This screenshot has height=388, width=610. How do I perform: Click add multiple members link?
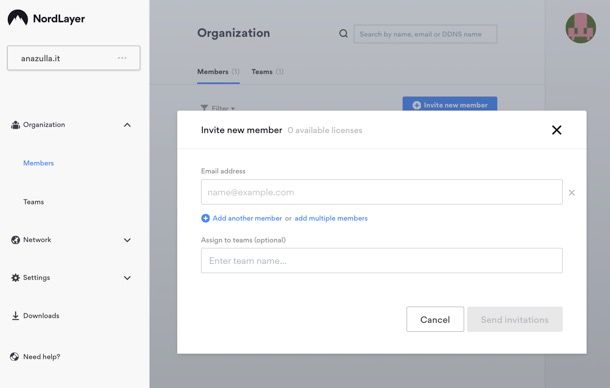coord(331,218)
